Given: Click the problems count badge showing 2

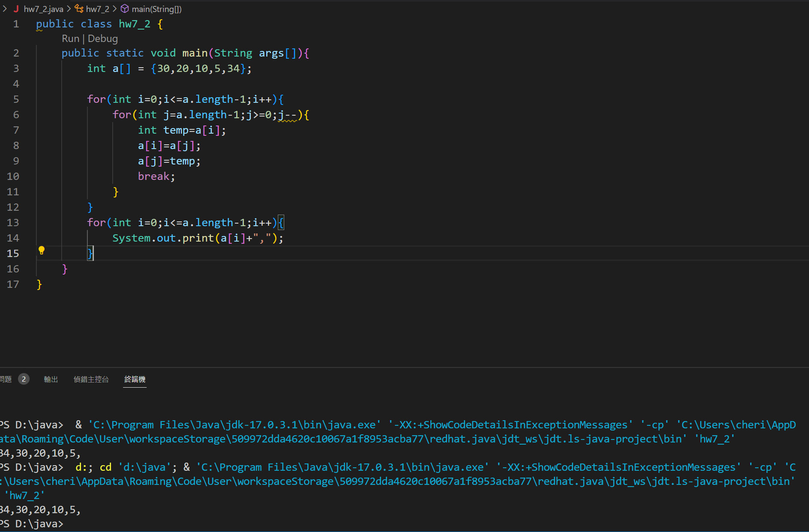Looking at the screenshot, I should click(24, 379).
